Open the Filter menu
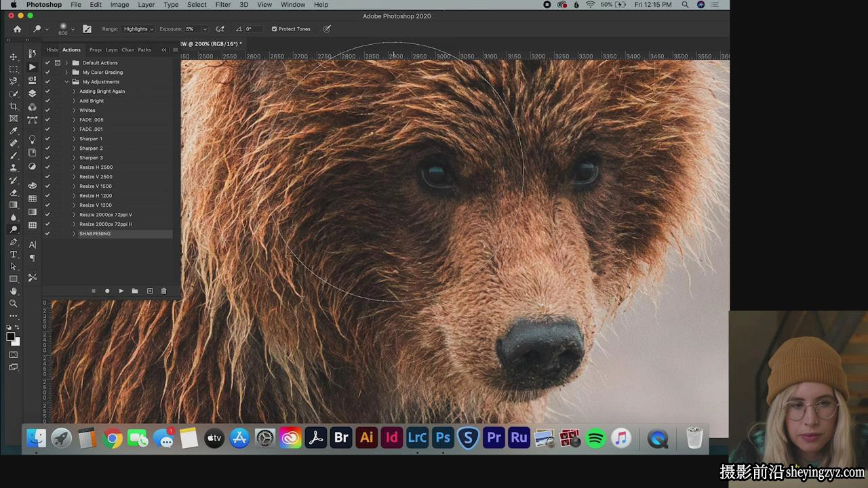Image resolution: width=868 pixels, height=488 pixels. (222, 5)
